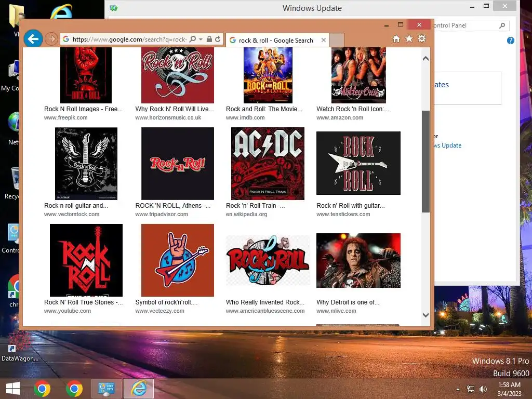
Task: Click 'www.horizonsmusic.co.uk' source text
Action: [x=168, y=118]
